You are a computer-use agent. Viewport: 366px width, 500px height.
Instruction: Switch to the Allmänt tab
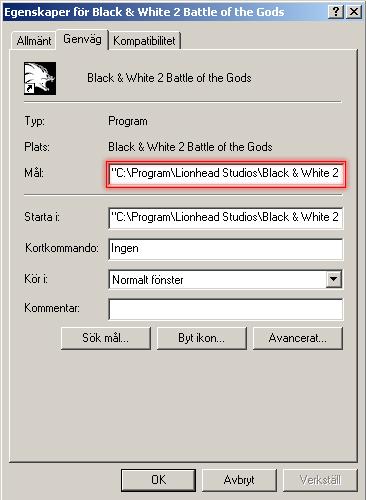click(x=34, y=41)
